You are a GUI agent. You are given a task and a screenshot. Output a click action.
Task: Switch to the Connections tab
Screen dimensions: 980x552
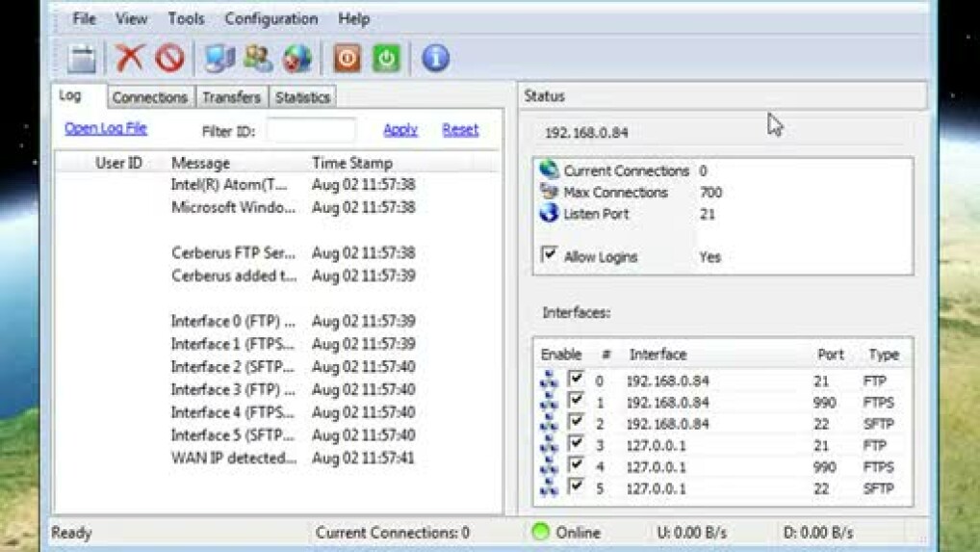pos(149,97)
